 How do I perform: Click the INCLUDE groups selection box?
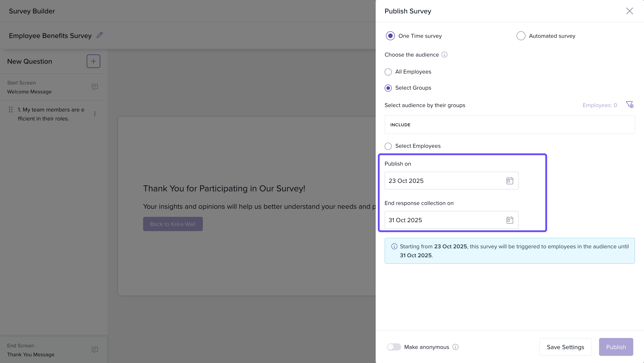click(509, 125)
